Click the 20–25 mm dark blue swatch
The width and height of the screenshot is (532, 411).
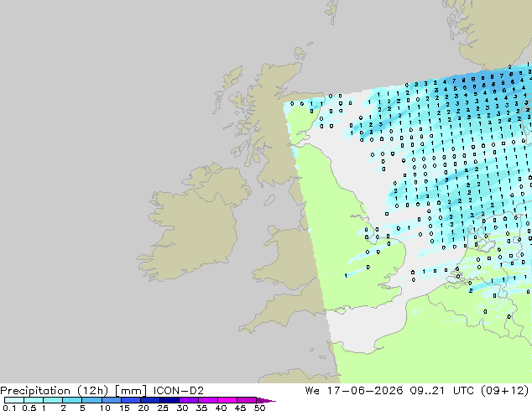149,400
